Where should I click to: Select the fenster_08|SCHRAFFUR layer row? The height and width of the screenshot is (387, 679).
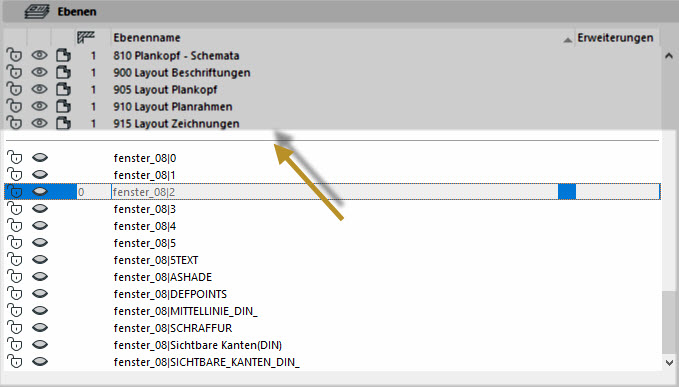(333, 328)
